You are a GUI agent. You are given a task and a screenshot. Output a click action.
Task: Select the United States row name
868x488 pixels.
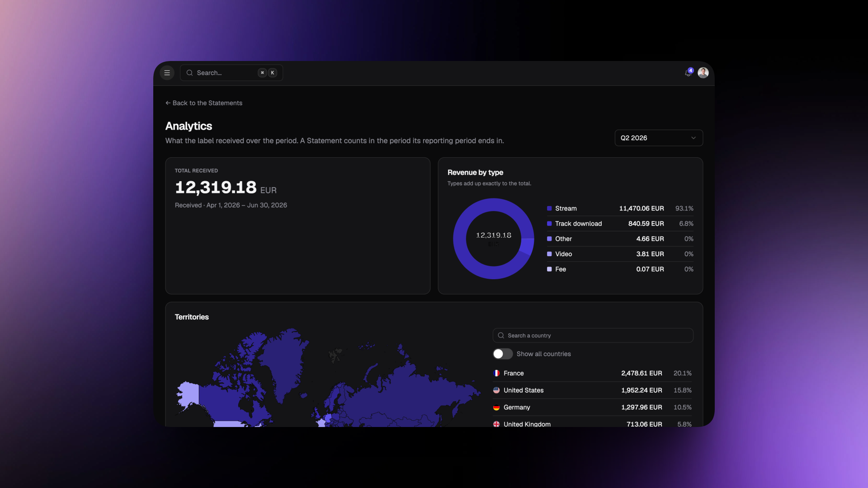[x=524, y=390]
